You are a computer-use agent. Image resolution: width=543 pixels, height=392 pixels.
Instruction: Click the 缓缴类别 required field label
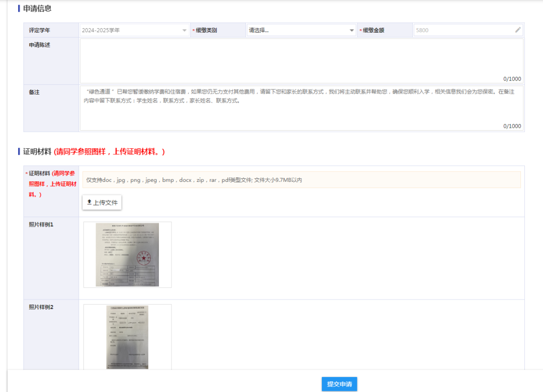(x=206, y=31)
